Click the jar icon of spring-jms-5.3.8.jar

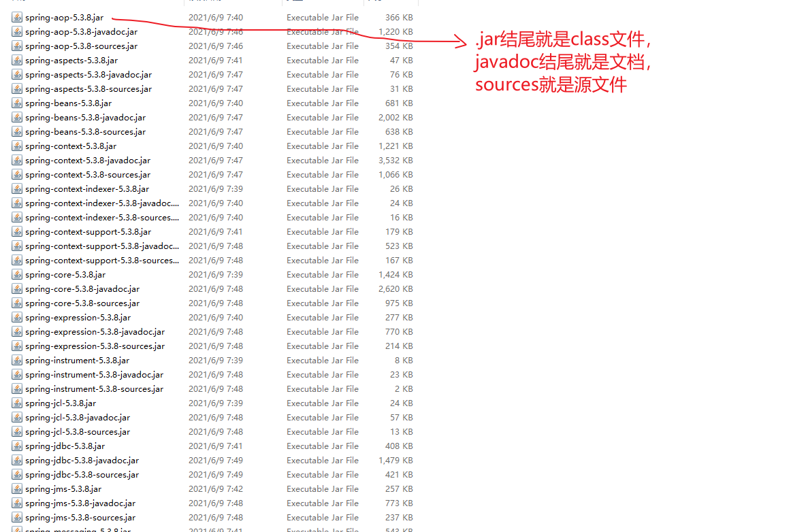coord(17,489)
